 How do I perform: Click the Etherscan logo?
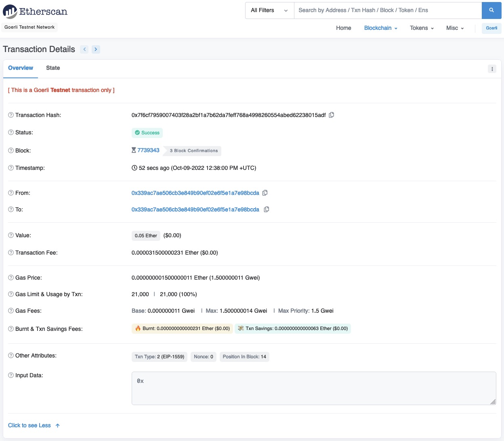[35, 11]
